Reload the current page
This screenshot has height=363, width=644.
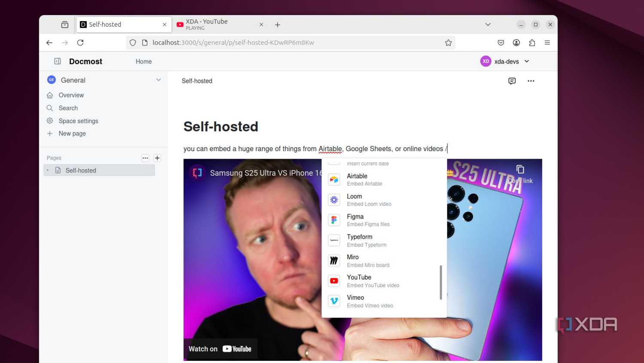[x=80, y=43]
